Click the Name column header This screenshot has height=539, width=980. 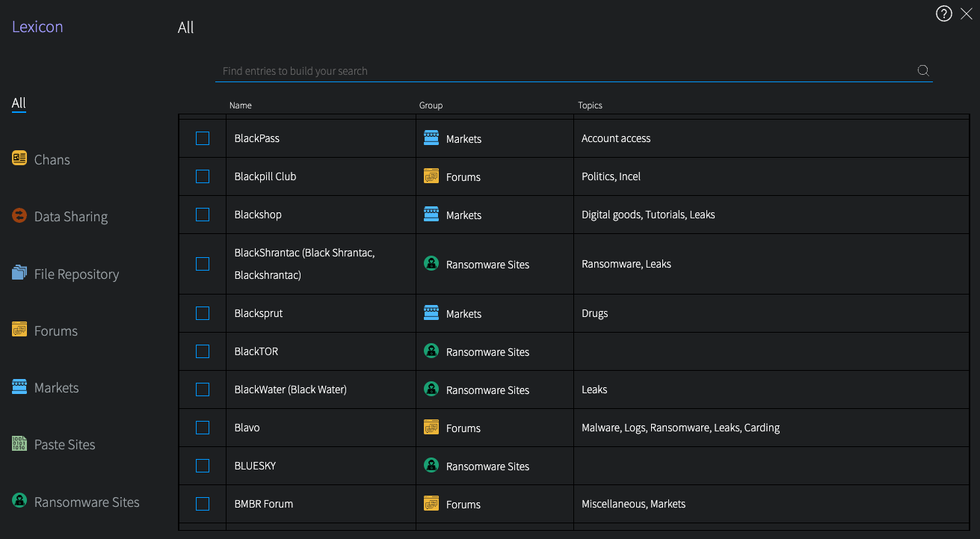pyautogui.click(x=241, y=105)
